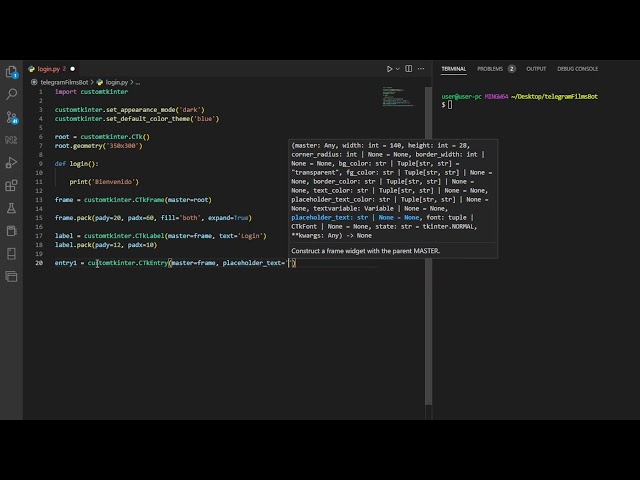Click Python icon on login.py tab
The image size is (640, 480).
(x=31, y=69)
